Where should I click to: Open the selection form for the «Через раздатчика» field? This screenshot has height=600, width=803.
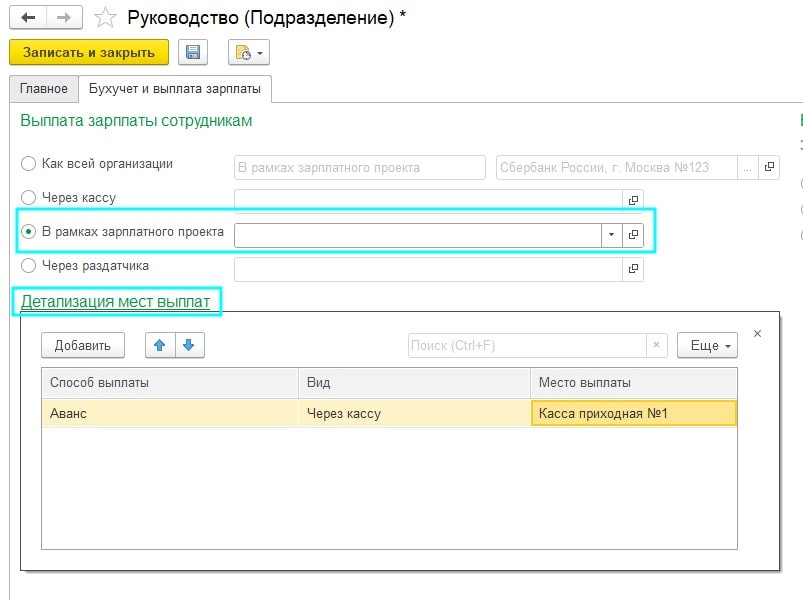633,269
